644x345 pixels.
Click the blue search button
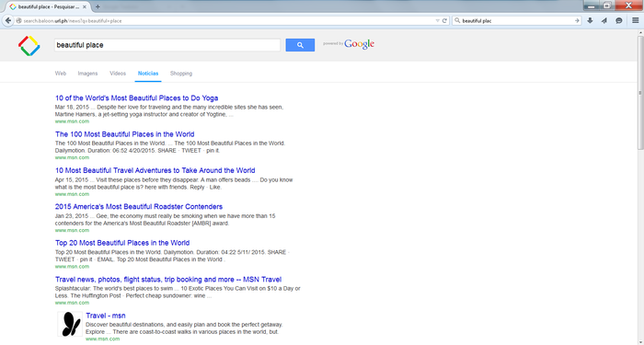click(300, 45)
